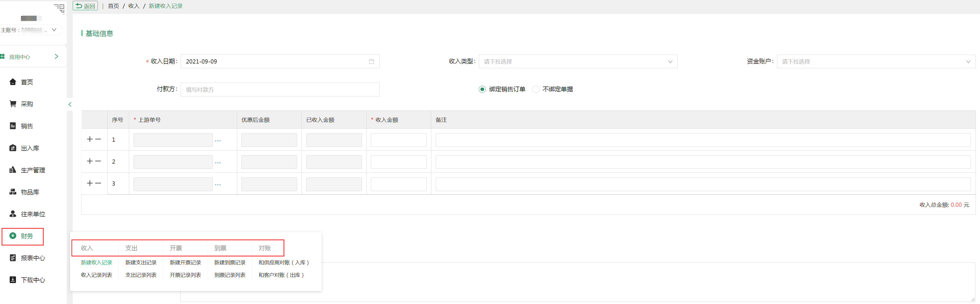
Task: Click the 收入金额 input in row 2
Action: [398, 162]
